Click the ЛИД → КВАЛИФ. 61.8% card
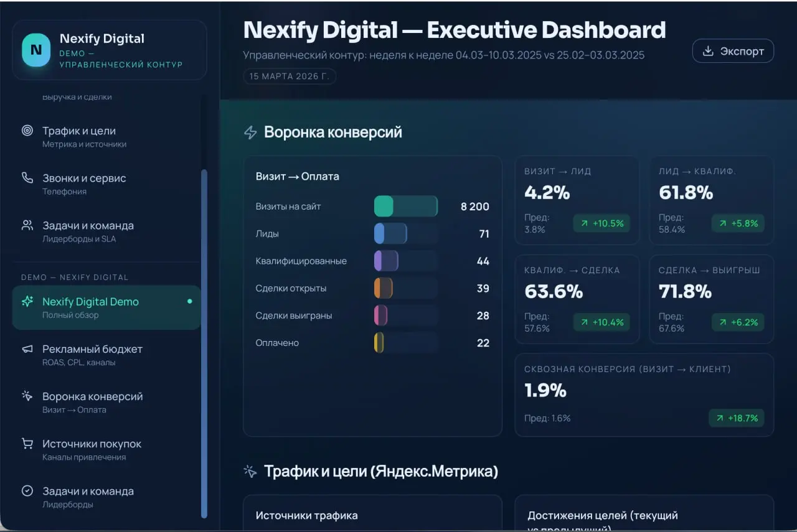 pyautogui.click(x=712, y=200)
